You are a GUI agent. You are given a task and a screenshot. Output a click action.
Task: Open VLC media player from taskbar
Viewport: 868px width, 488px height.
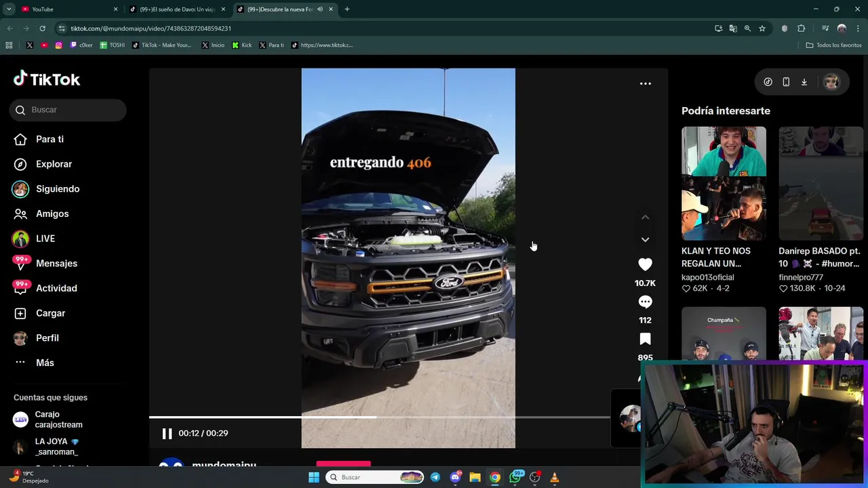pos(555,477)
